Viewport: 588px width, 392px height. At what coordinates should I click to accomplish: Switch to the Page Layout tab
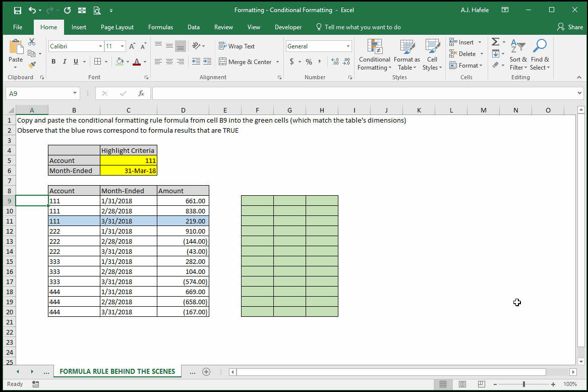[x=117, y=27]
